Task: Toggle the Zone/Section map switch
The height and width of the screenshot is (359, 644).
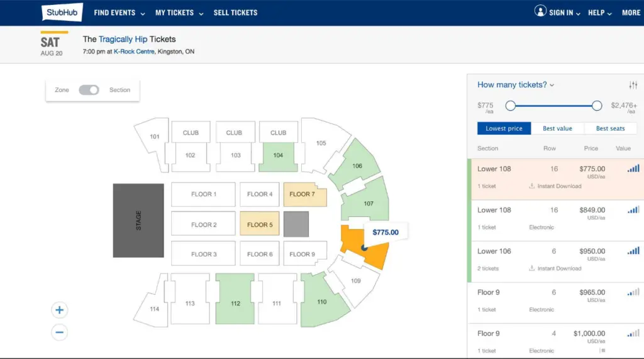Action: (x=89, y=90)
